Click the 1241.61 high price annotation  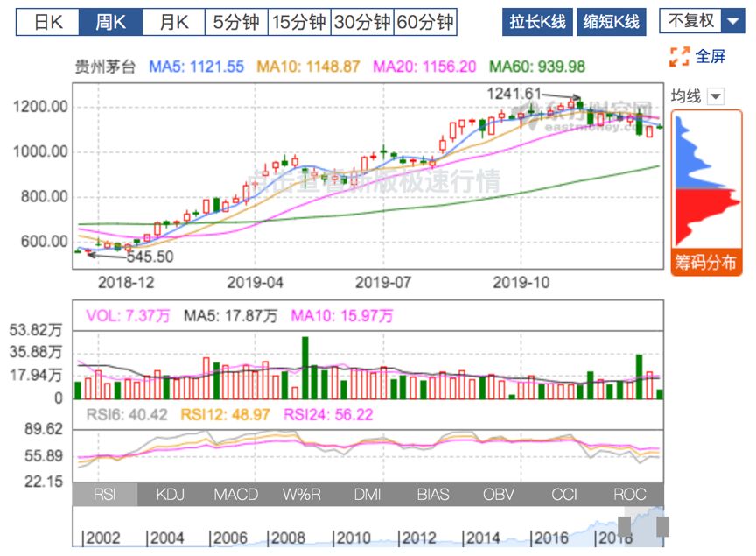click(514, 94)
